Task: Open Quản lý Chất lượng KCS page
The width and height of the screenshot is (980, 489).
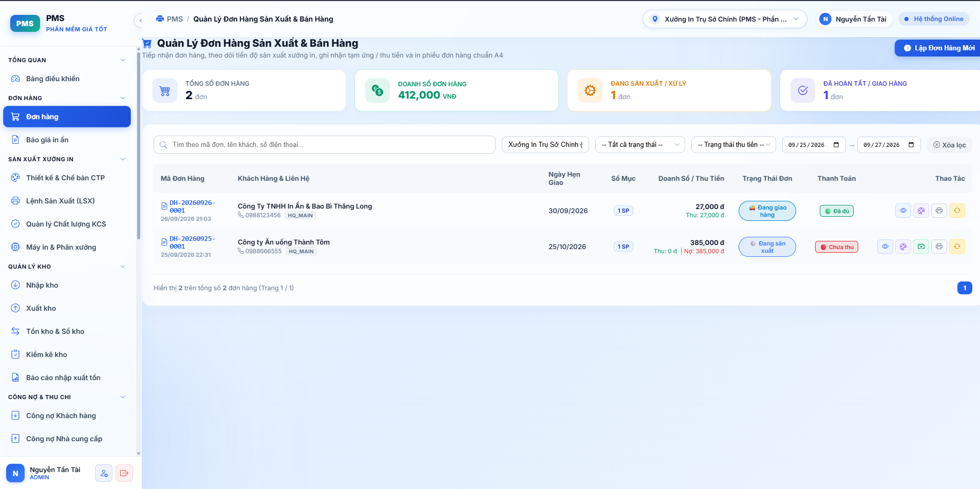Action: [67, 224]
